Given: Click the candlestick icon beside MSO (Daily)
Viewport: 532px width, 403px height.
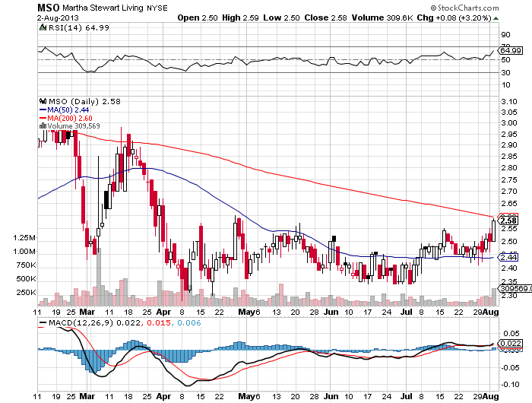Looking at the screenshot, I should [x=43, y=101].
